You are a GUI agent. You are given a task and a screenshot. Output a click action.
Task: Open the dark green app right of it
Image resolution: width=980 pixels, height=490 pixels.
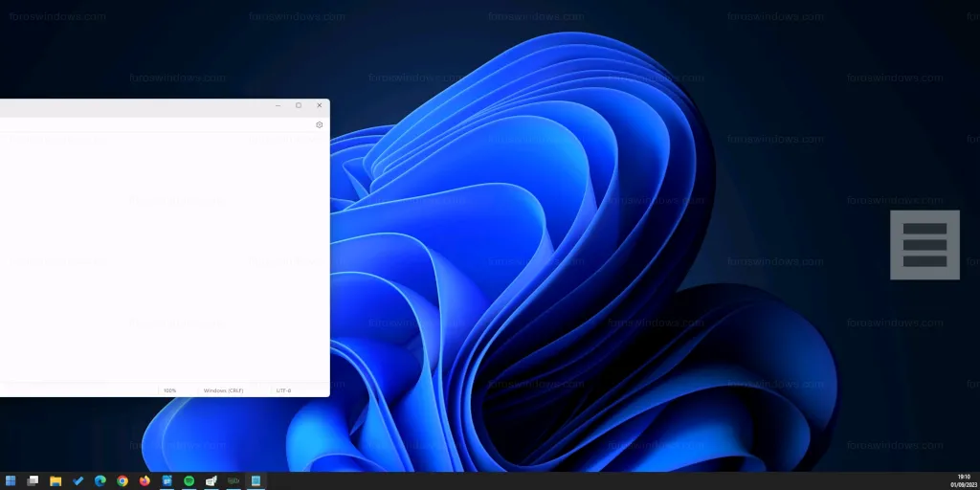(x=234, y=480)
